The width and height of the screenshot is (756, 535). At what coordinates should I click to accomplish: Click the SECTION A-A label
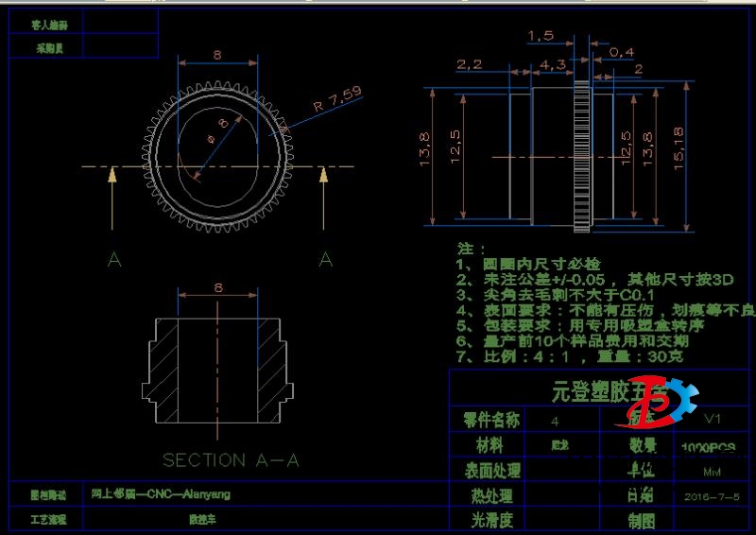click(231, 460)
